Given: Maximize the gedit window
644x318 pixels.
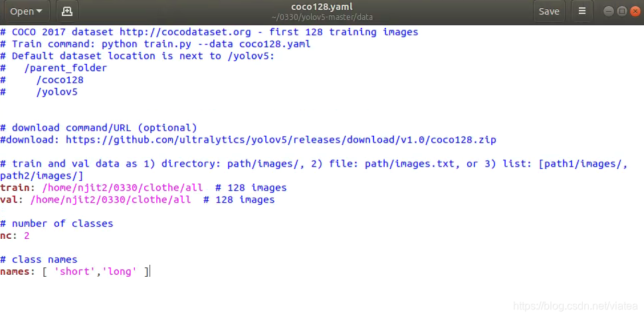Looking at the screenshot, I should [x=622, y=11].
